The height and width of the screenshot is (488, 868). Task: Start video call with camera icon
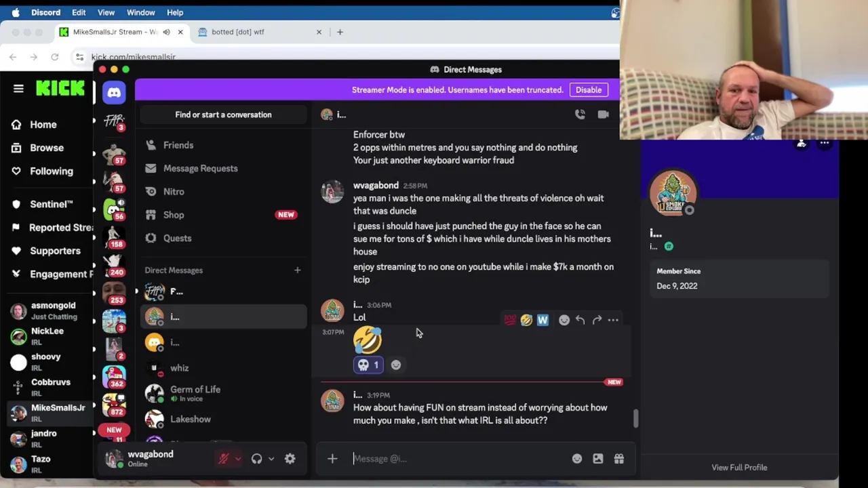[x=603, y=115]
